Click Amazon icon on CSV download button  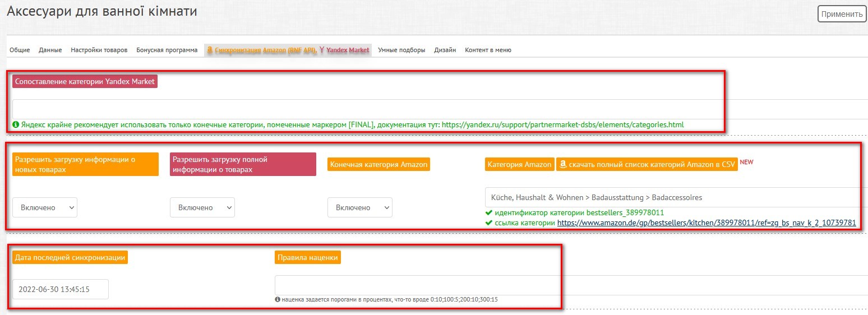562,164
